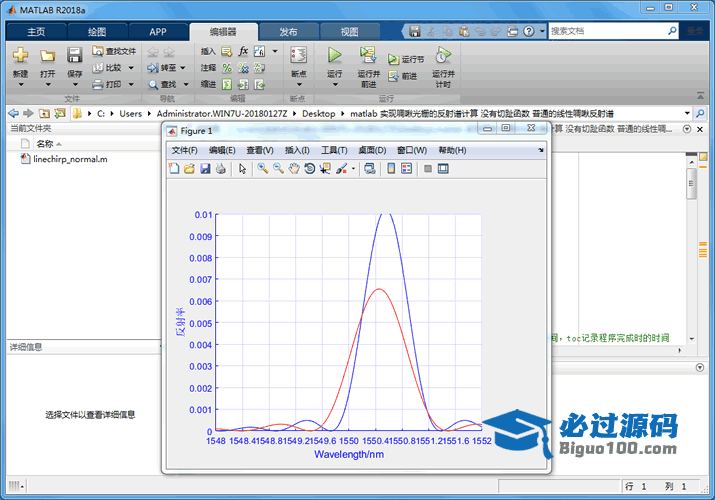The width and height of the screenshot is (715, 500).
Task: Collapse the ribbon toolstrip arrow
Action: point(700,96)
